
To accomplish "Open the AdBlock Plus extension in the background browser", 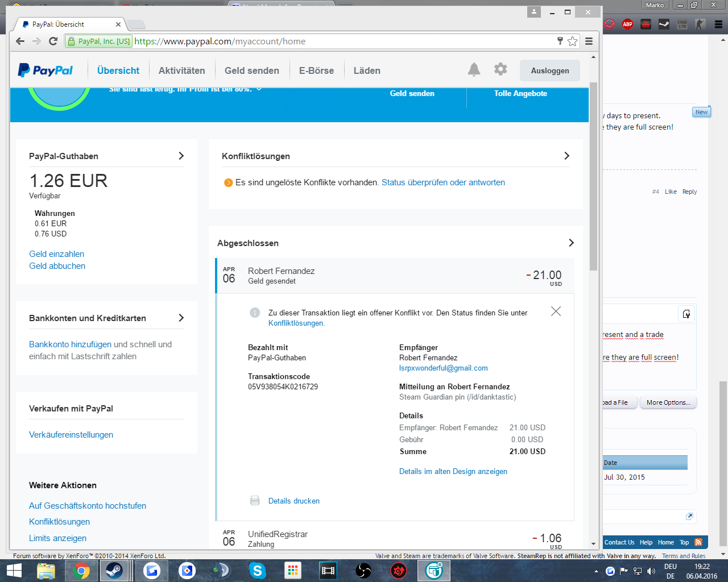I will (x=627, y=24).
